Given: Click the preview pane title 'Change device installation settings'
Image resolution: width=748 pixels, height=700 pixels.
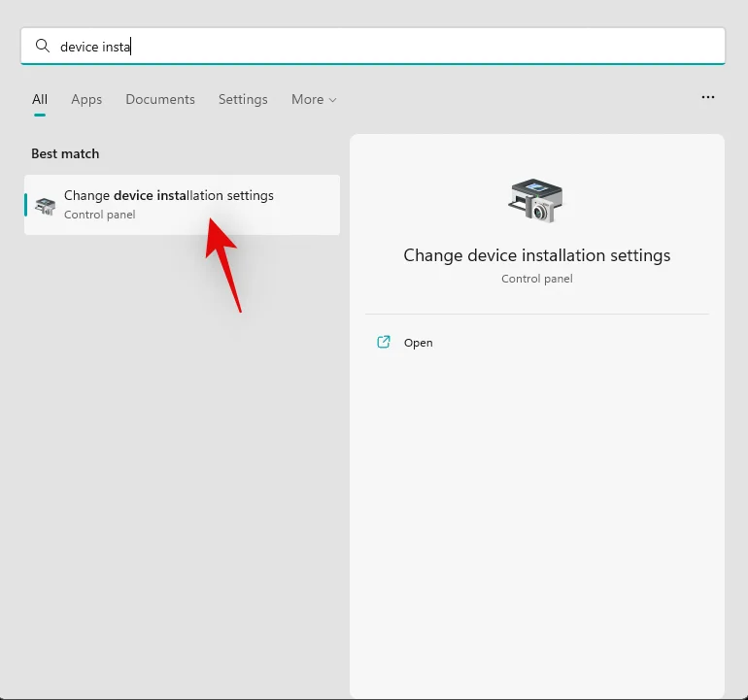Looking at the screenshot, I should [536, 255].
